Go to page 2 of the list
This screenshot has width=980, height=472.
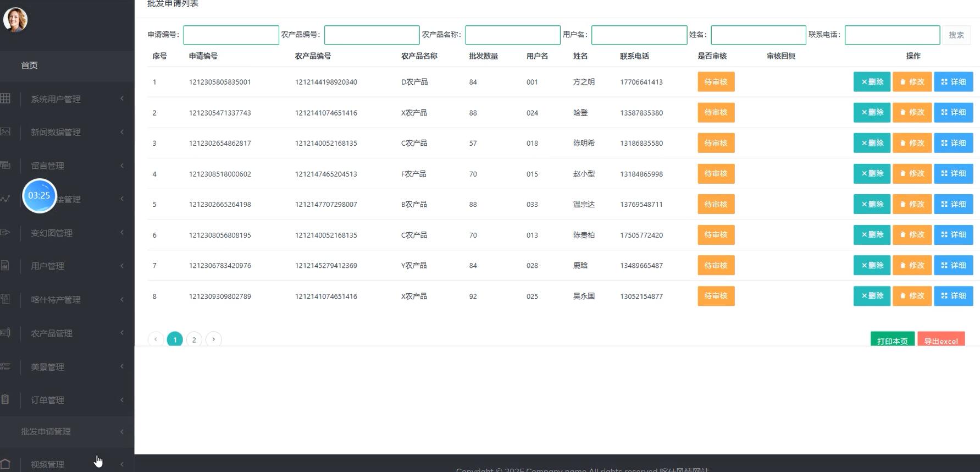tap(194, 339)
